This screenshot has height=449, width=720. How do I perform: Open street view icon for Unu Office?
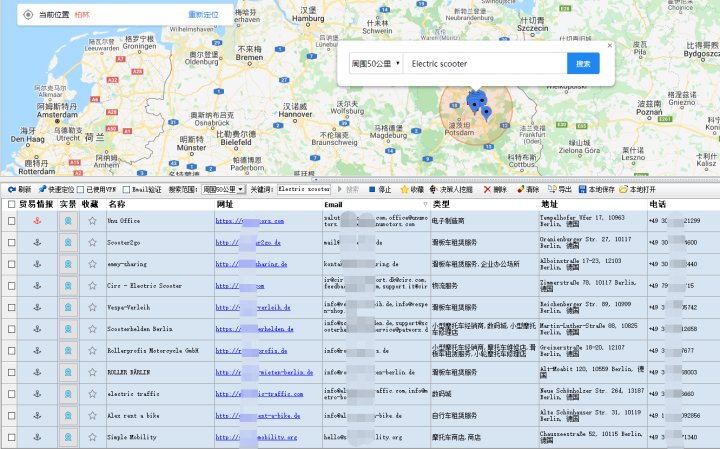68,221
